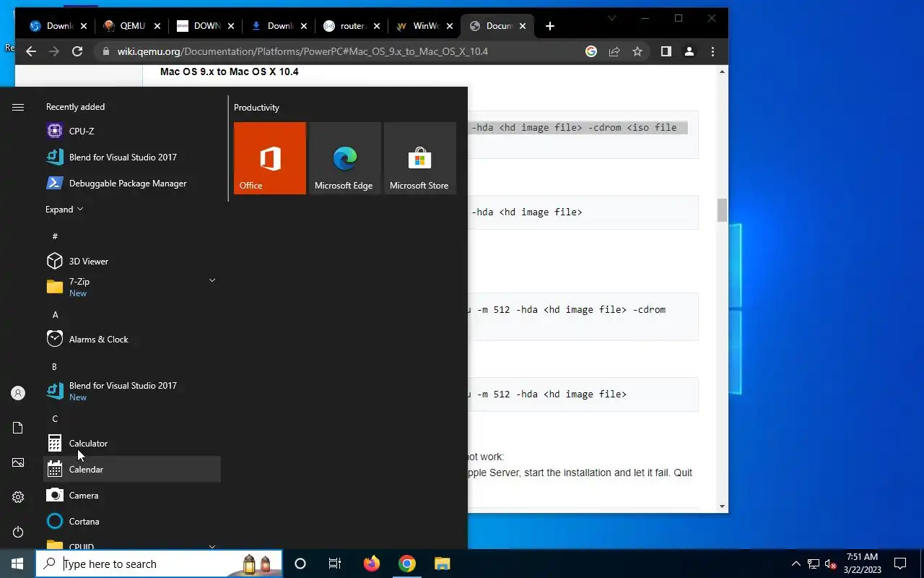The height and width of the screenshot is (578, 924).
Task: Show hidden system tray icons
Action: pos(796,564)
